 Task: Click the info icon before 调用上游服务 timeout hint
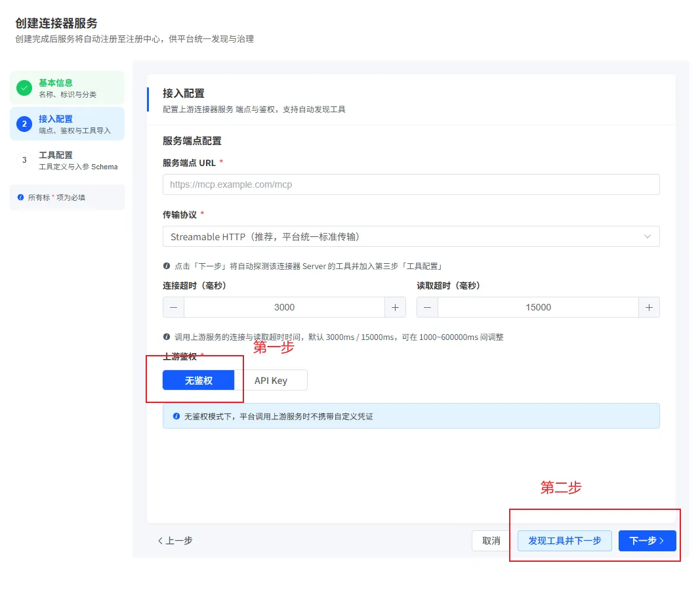(167, 337)
